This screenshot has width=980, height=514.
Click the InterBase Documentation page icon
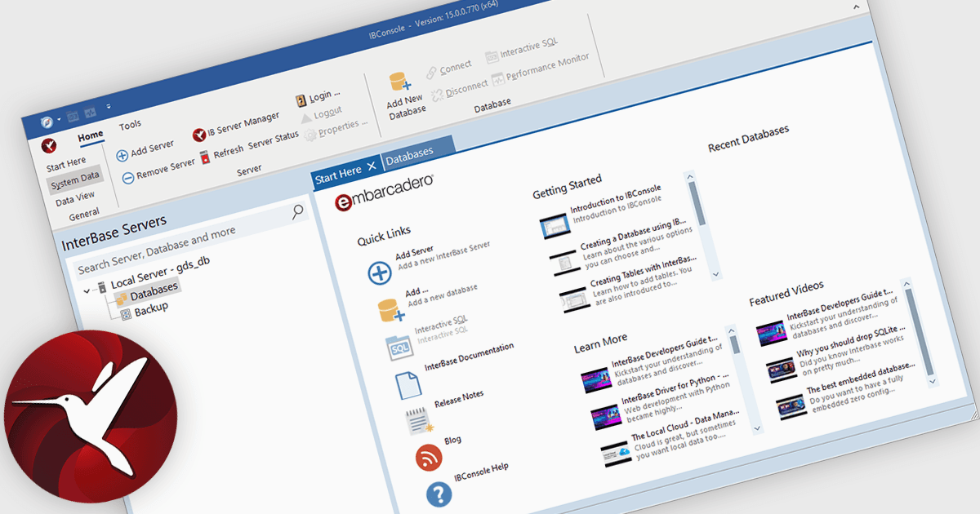click(408, 384)
